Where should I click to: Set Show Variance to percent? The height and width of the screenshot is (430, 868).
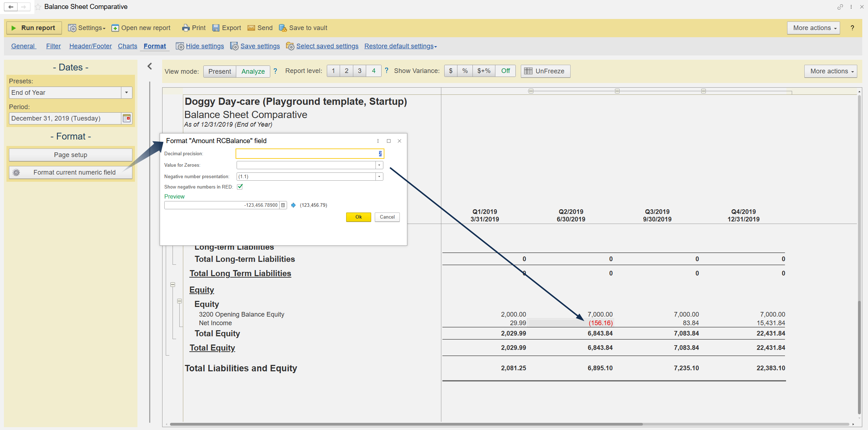click(465, 71)
